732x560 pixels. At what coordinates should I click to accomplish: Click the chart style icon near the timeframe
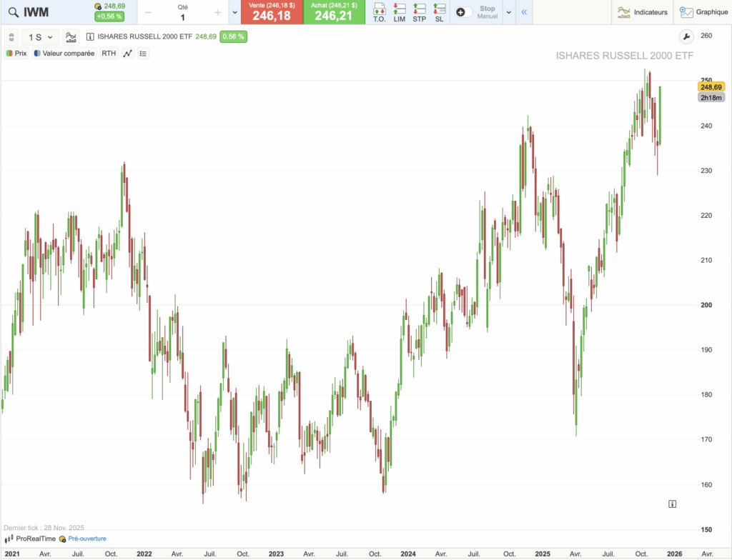[x=70, y=37]
